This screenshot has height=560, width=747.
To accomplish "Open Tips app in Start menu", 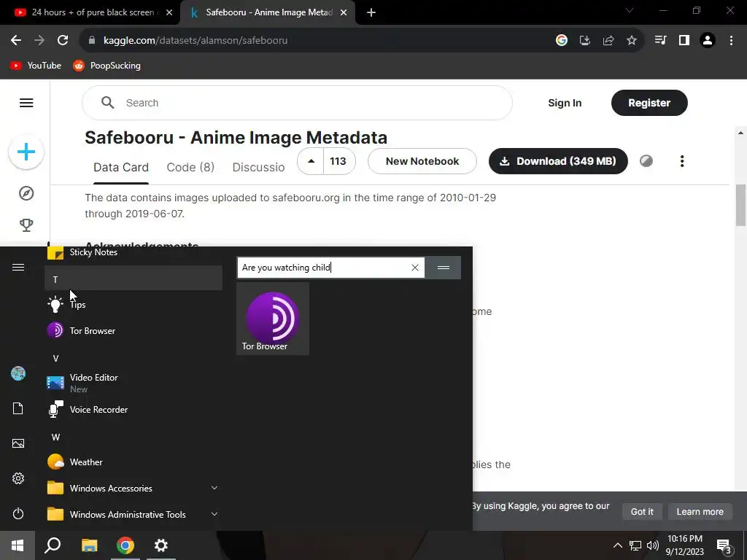I will click(133, 304).
